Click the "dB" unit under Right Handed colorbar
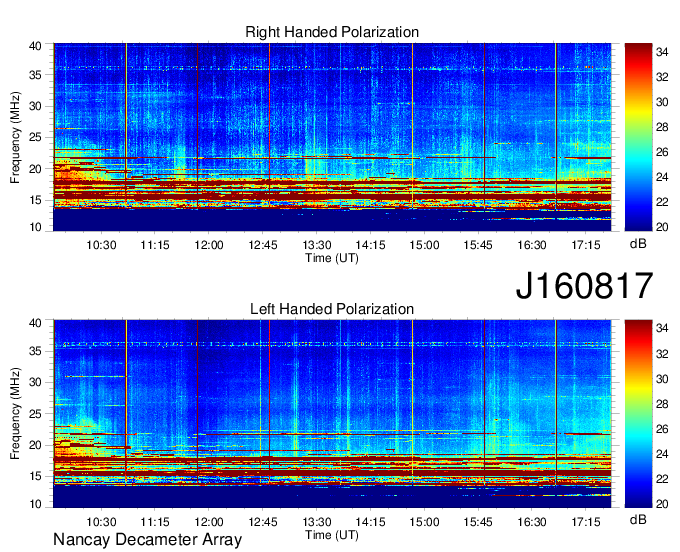680x552 pixels. 638,244
